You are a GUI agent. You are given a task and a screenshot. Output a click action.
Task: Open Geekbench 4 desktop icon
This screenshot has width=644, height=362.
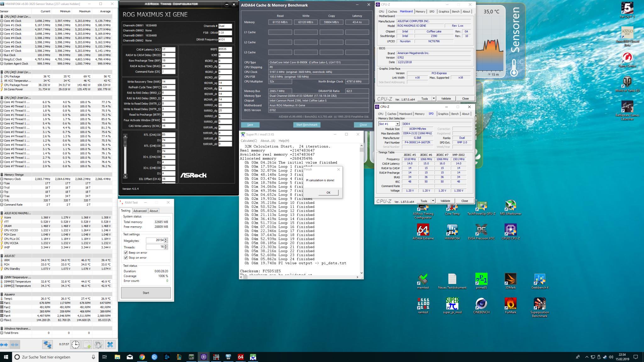click(540, 281)
